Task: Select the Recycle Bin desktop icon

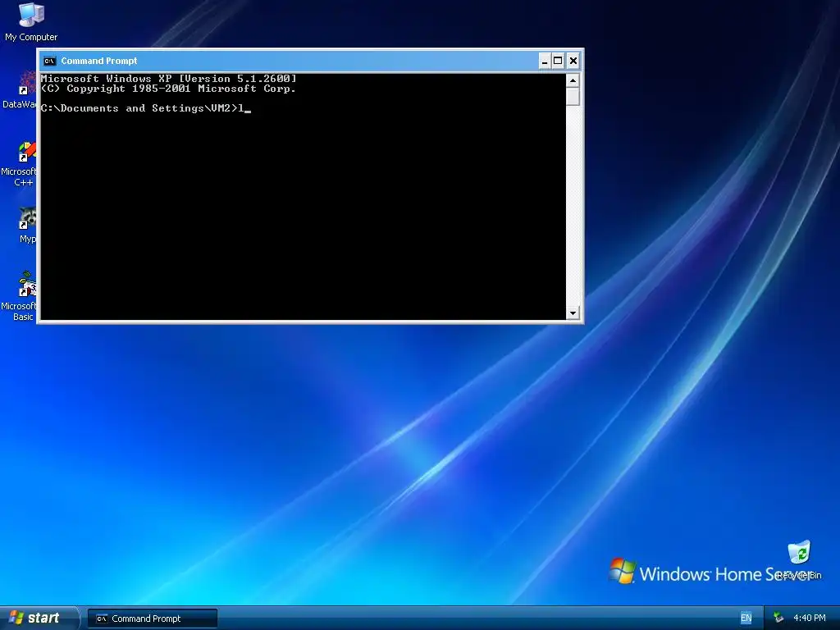Action: point(799,559)
